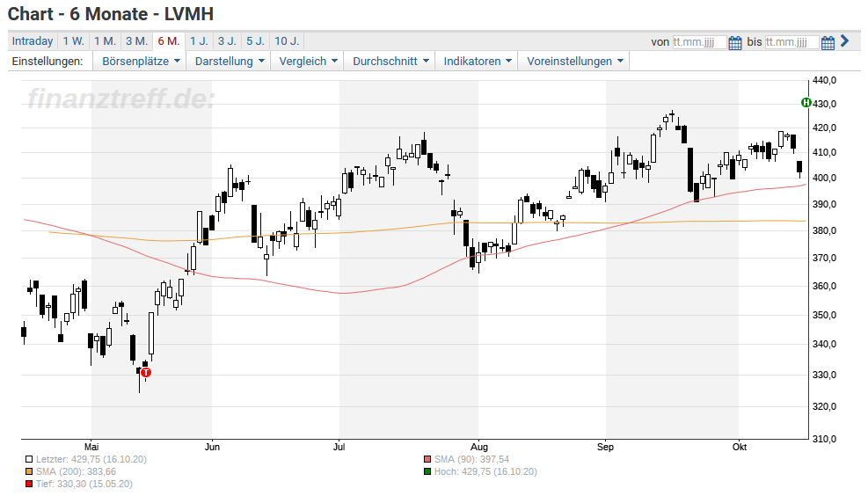868x496 pixels.
Task: Click the 'Mai' axis label
Action: [91, 447]
